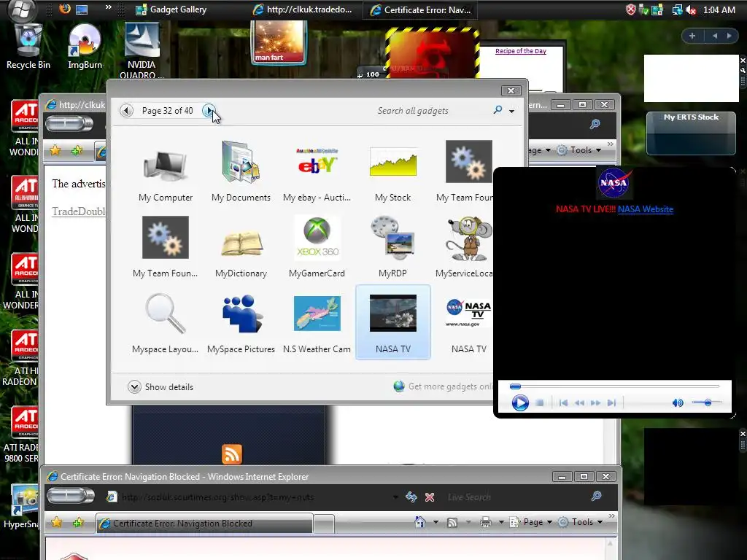Go to previous gadget gallery page
Screen dimensions: 747x560
point(126,111)
